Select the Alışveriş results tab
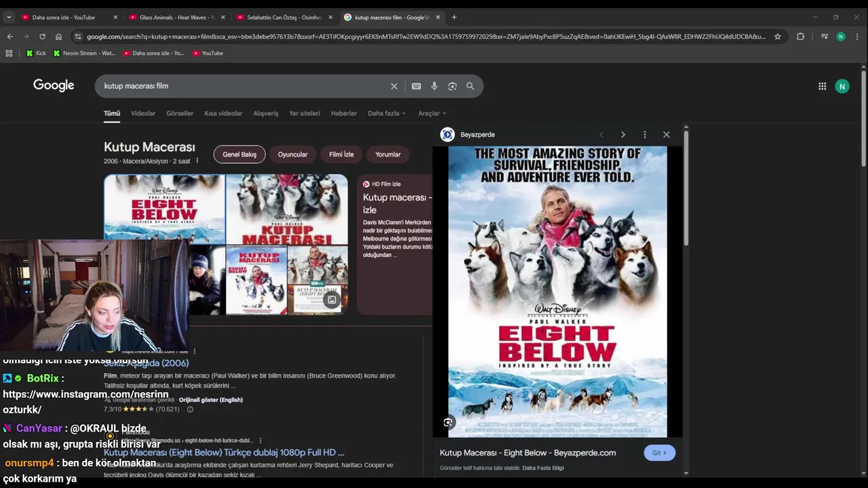The width and height of the screenshot is (868, 488). (x=266, y=113)
